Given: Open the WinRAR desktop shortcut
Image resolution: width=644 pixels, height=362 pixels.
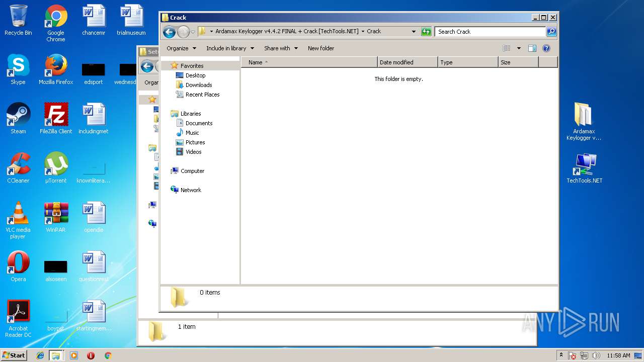Looking at the screenshot, I should (x=56, y=217).
